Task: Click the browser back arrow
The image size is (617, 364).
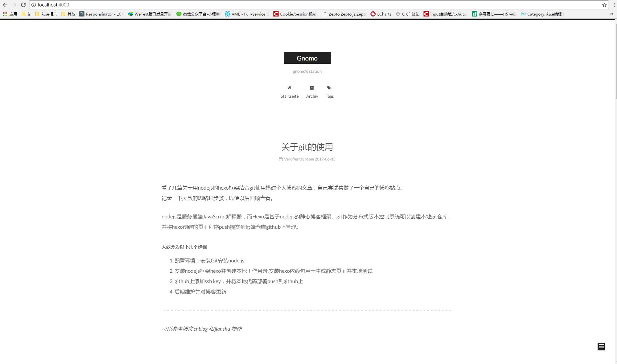Action: pos(5,5)
